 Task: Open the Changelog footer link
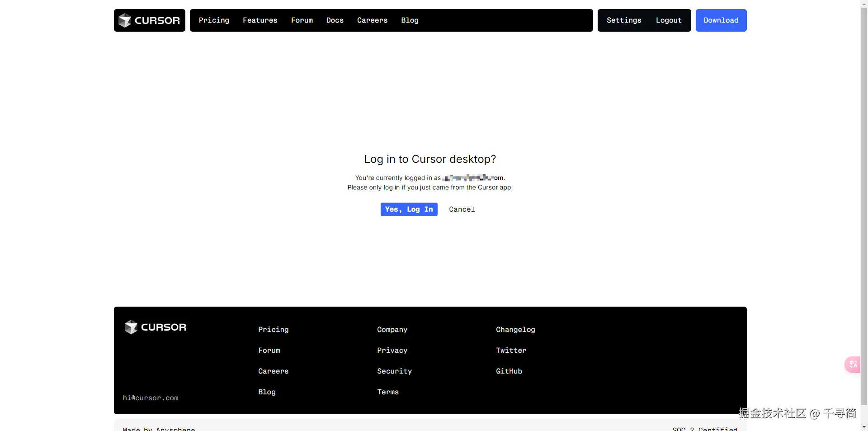pos(515,330)
